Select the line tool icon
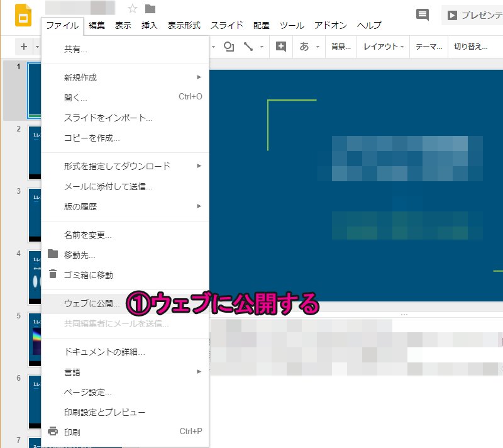503x448 pixels. 248,47
